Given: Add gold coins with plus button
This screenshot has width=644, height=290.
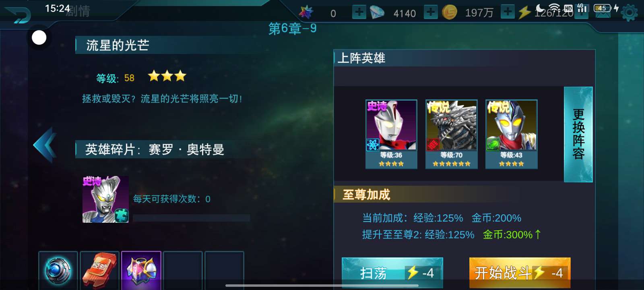Looking at the screenshot, I should [x=508, y=12].
